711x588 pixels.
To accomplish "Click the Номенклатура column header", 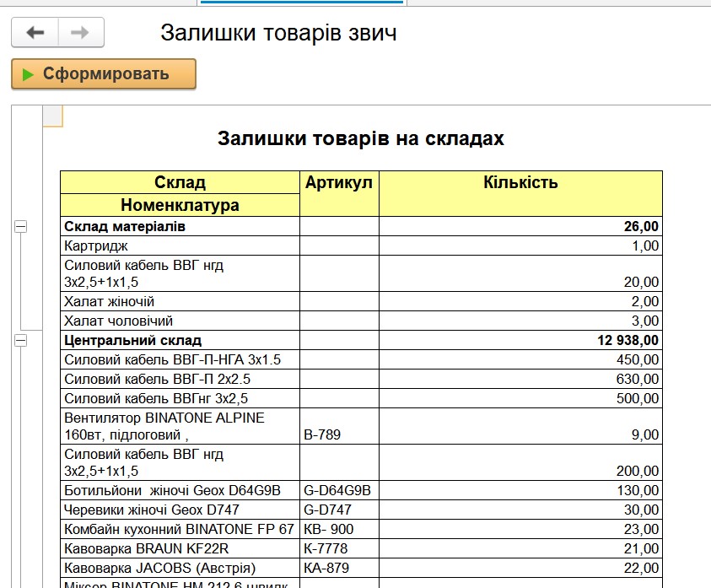I will 180,205.
